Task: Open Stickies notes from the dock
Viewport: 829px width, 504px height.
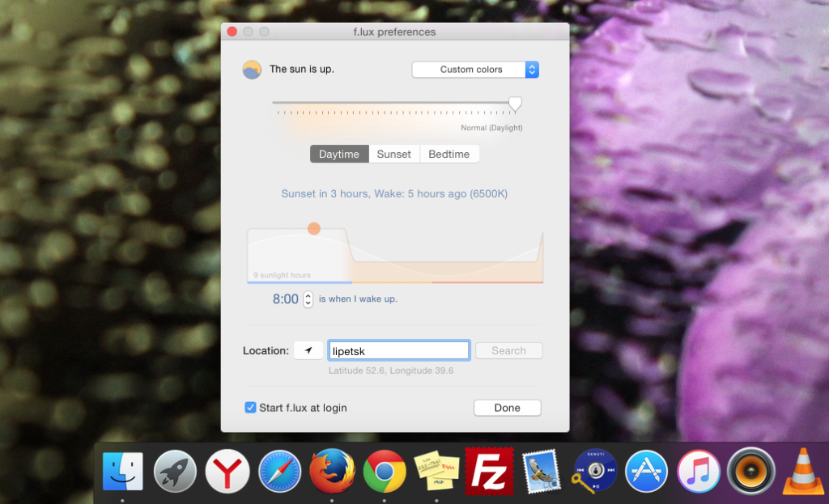Action: [x=436, y=471]
